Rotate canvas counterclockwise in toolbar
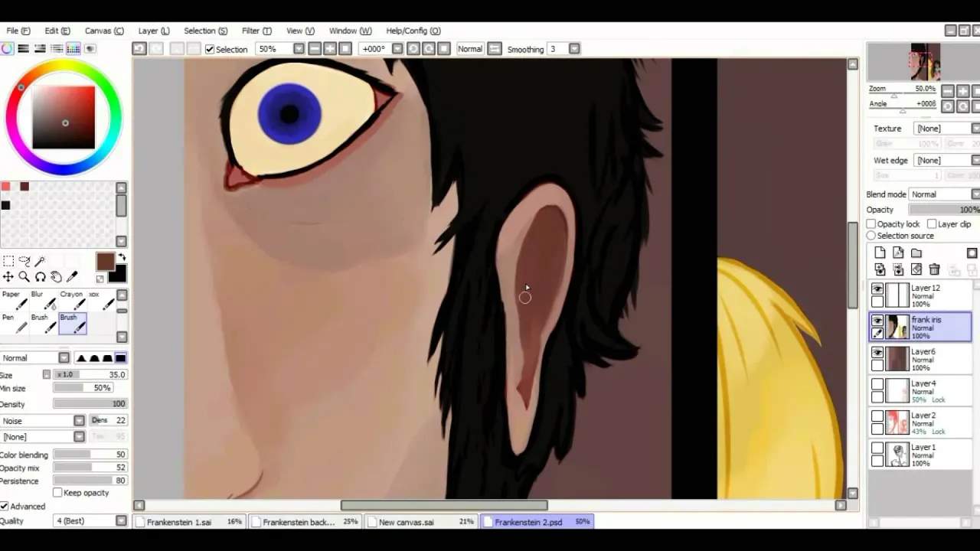This screenshot has height=551, width=980. pos(413,49)
